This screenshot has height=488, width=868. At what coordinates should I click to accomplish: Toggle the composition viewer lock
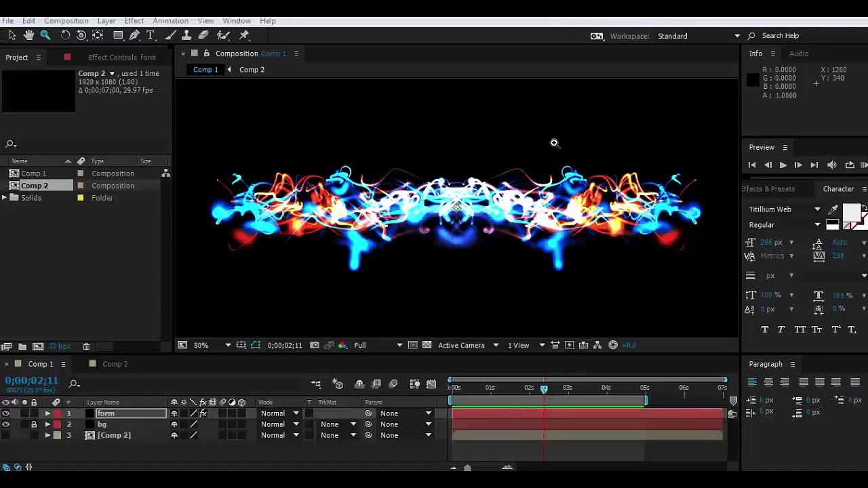tap(206, 54)
